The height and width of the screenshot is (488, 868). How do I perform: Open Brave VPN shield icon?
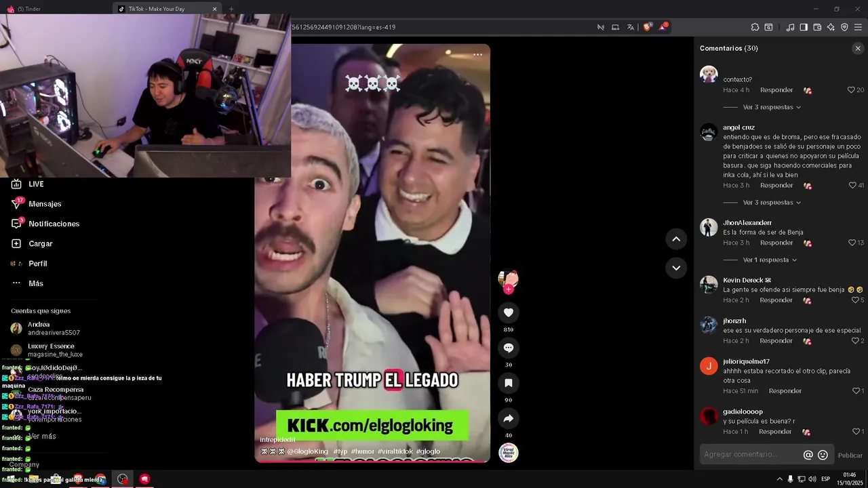click(x=844, y=27)
